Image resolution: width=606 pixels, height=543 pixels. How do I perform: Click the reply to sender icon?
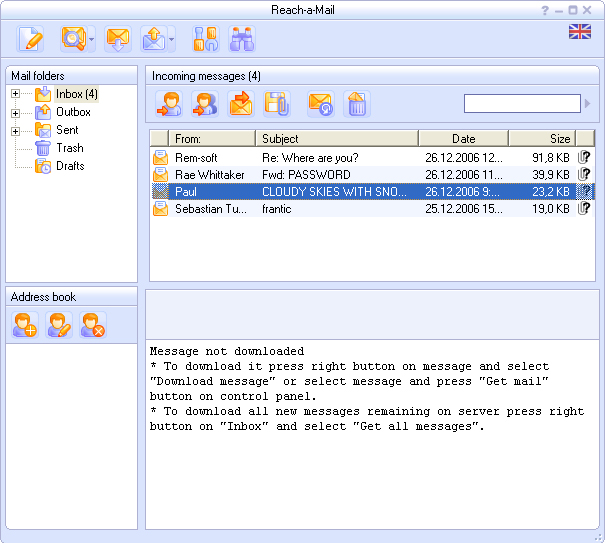pos(170,103)
